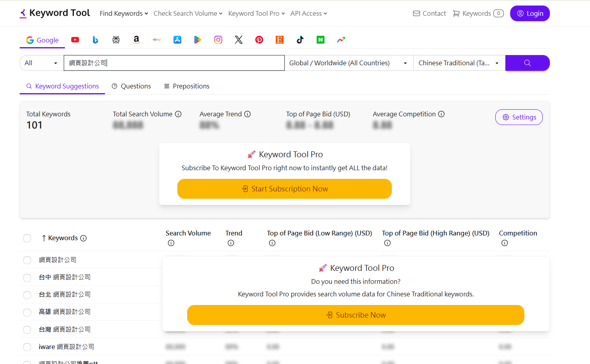The image size is (590, 364).
Task: Select all keywords using header checkbox
Action: [27, 238]
